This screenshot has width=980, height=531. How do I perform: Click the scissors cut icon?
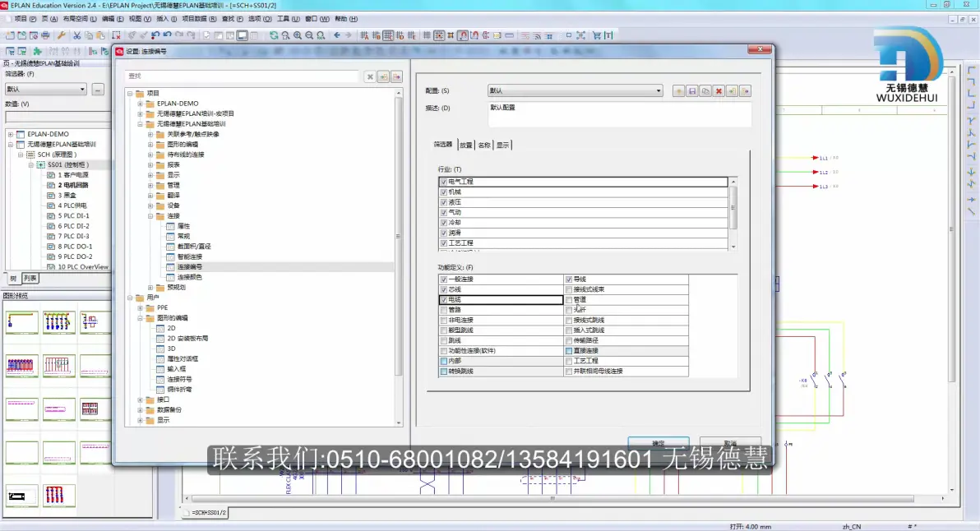pos(77,35)
